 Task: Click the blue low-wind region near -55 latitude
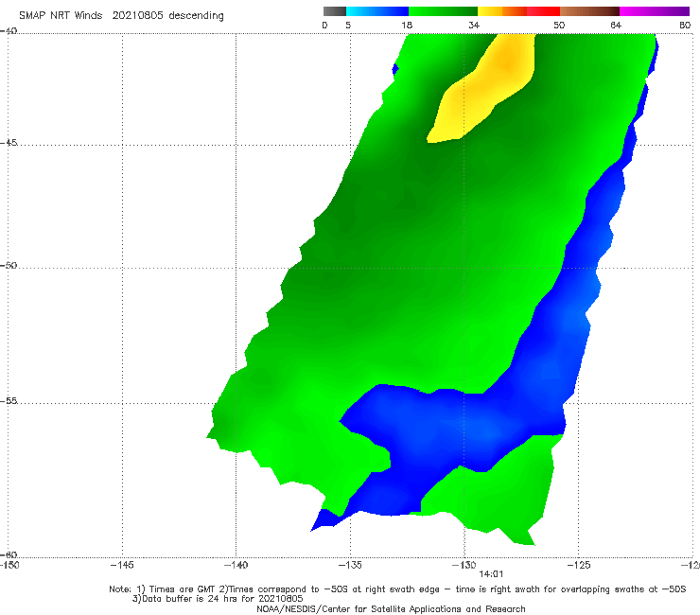click(451, 429)
